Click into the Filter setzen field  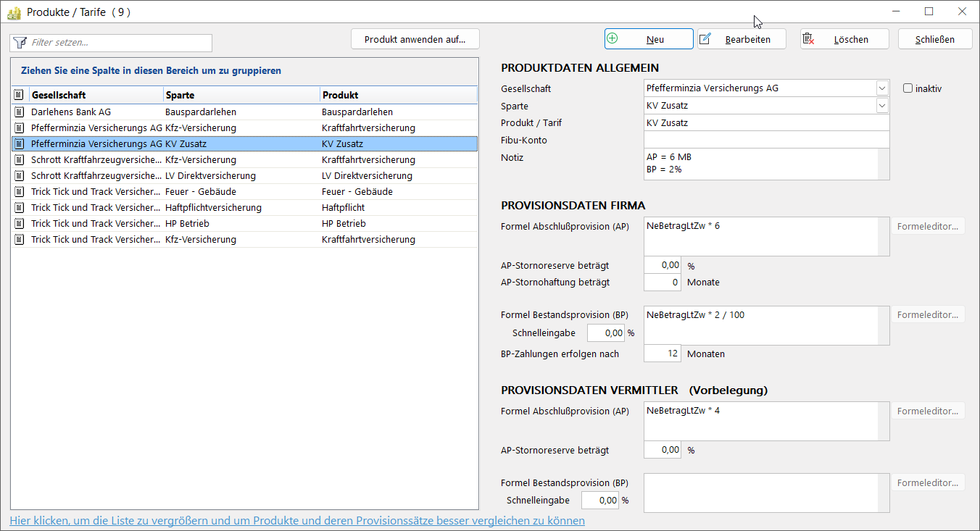pyautogui.click(x=120, y=43)
